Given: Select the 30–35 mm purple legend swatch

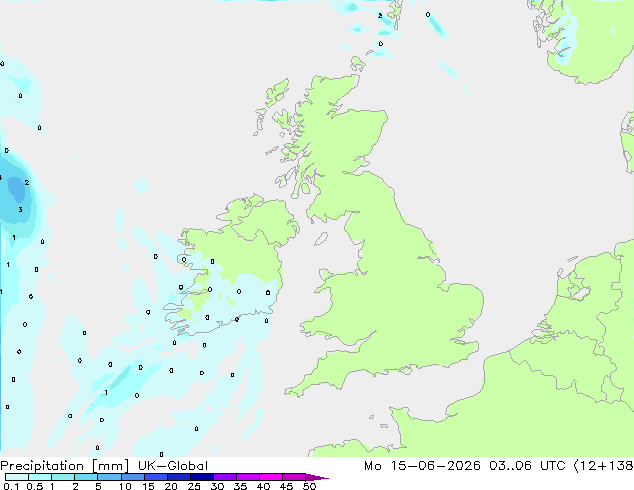Looking at the screenshot, I should coord(225,477).
